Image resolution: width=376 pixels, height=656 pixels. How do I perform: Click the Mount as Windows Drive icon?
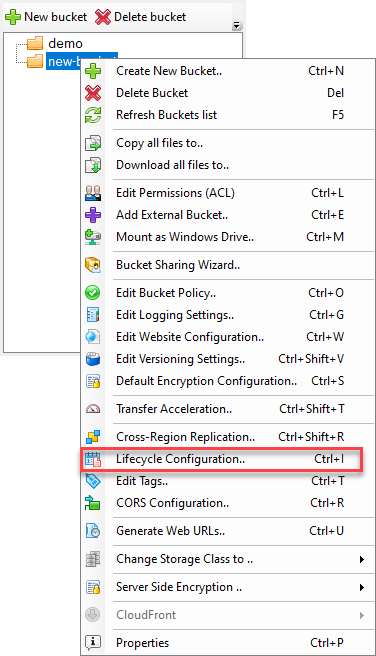[93, 237]
